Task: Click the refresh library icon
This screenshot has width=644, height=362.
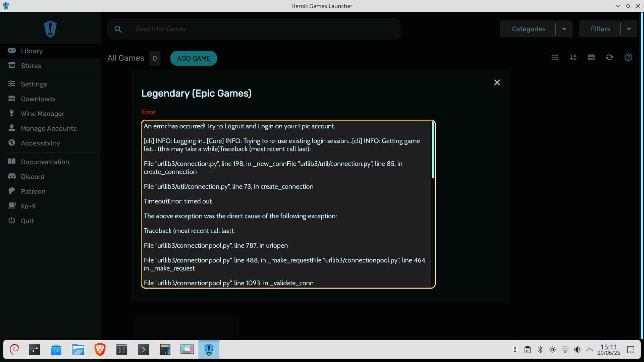Action: [x=609, y=58]
